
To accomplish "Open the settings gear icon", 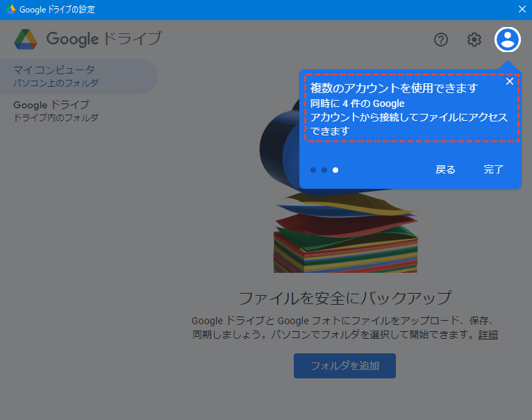I will (x=474, y=40).
